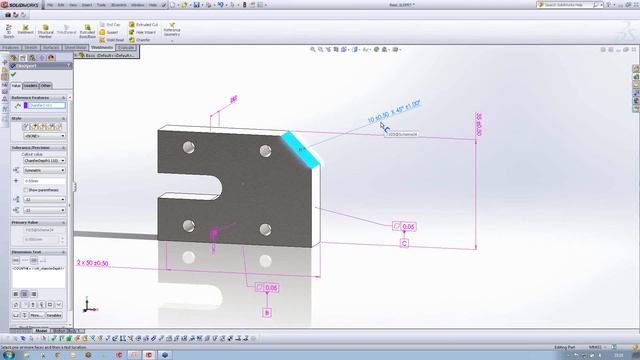Click the right-justify dimension text icon
The width and height of the screenshot is (640, 360).
pyautogui.click(x=34, y=294)
